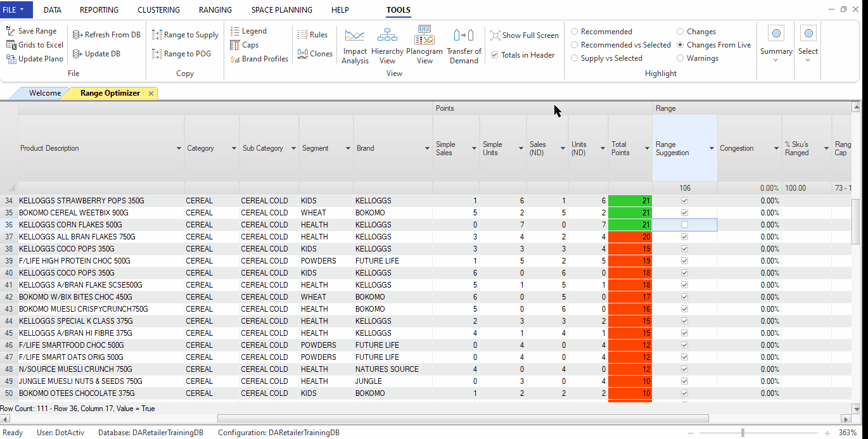Switch to the REPORTING ribbon tab

99,10
